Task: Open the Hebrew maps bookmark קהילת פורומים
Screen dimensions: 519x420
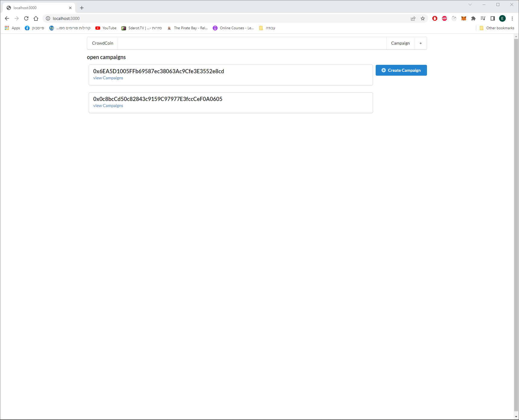Action: pyautogui.click(x=70, y=28)
